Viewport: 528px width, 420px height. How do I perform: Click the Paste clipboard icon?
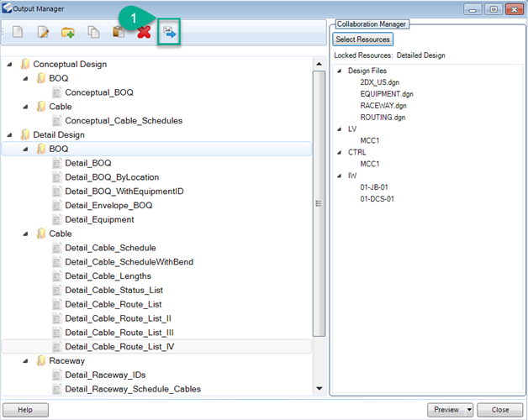pyautogui.click(x=119, y=32)
